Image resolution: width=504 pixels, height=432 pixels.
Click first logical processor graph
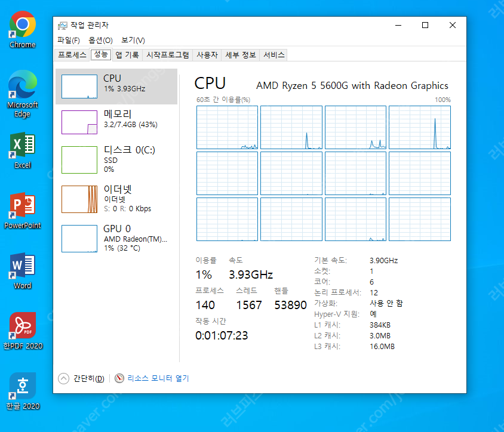point(228,127)
